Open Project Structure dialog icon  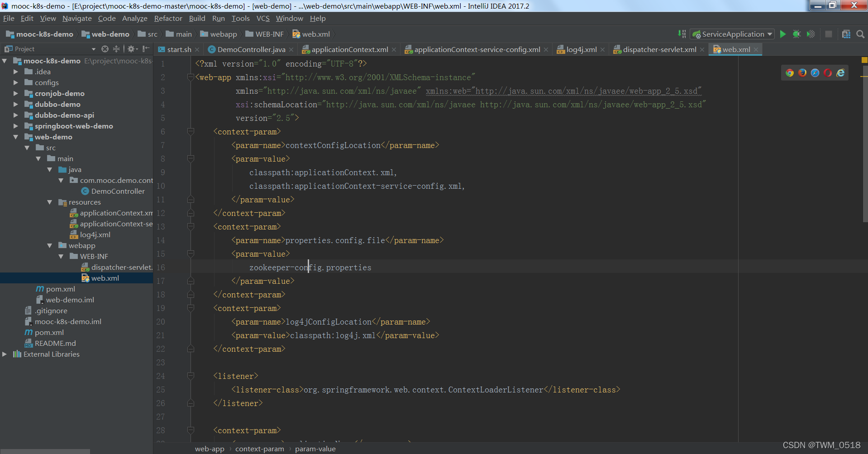(846, 34)
